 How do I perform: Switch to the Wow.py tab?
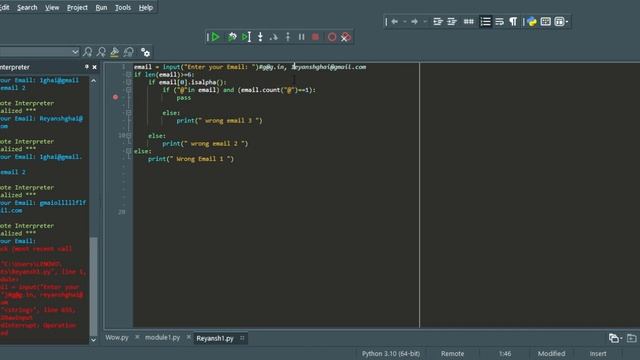117,338
